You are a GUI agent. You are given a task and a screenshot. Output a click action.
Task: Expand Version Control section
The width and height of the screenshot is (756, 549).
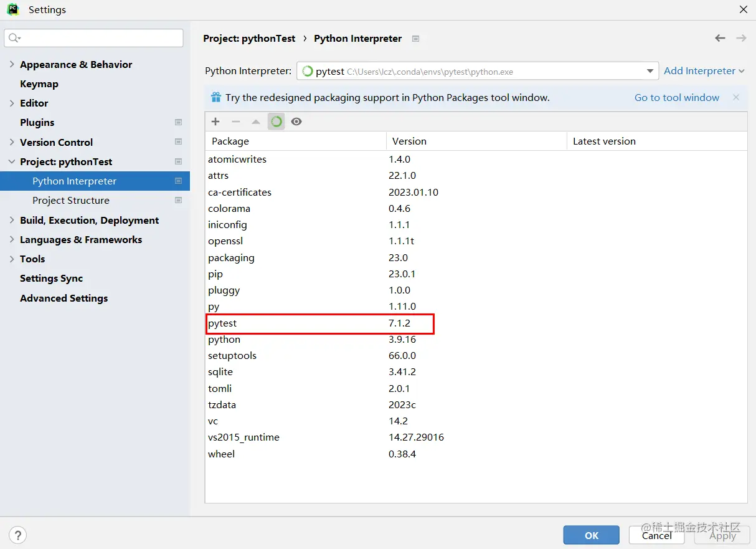(x=12, y=142)
